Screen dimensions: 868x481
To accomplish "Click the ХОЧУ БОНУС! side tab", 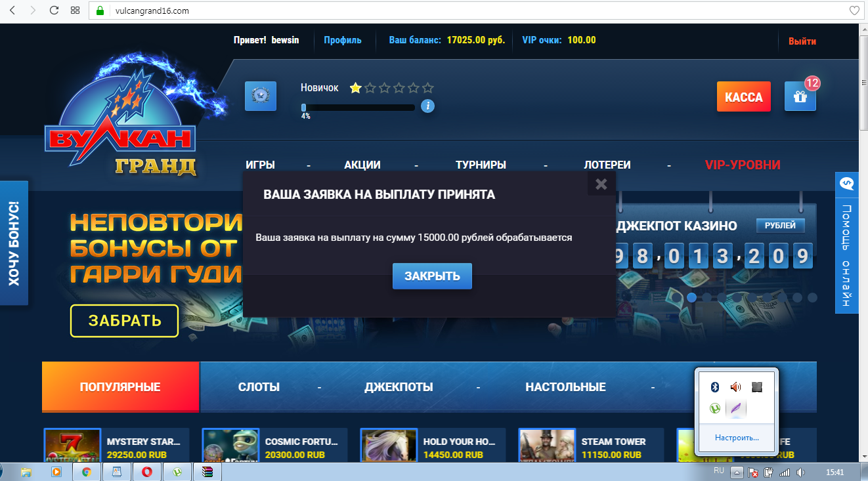I will click(x=14, y=243).
